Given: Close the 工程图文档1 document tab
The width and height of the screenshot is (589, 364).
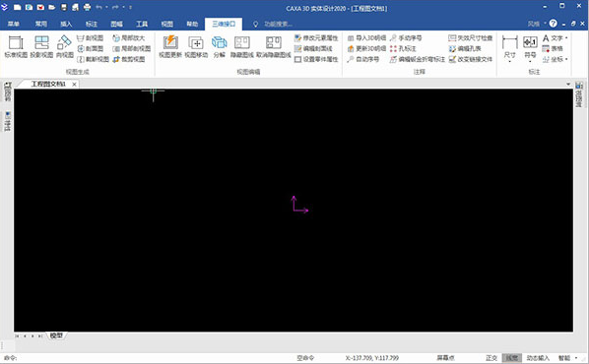Looking at the screenshot, I should (75, 84).
